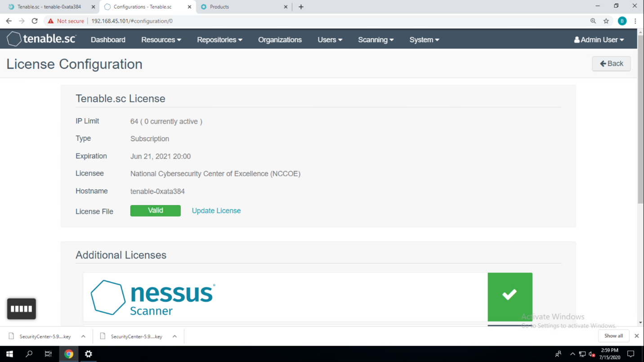Viewport: 644px width, 362px height.
Task: Click the muted volume tray icon
Action: coord(593,354)
